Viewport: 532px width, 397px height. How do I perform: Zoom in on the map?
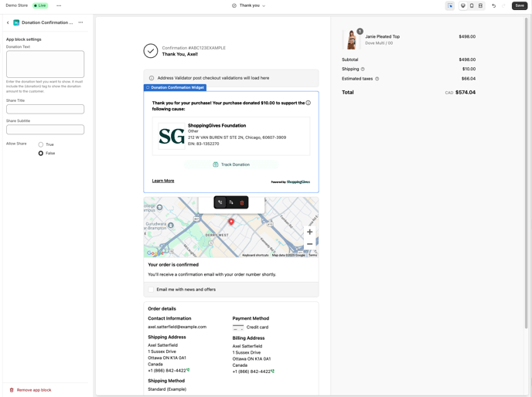pyautogui.click(x=309, y=232)
